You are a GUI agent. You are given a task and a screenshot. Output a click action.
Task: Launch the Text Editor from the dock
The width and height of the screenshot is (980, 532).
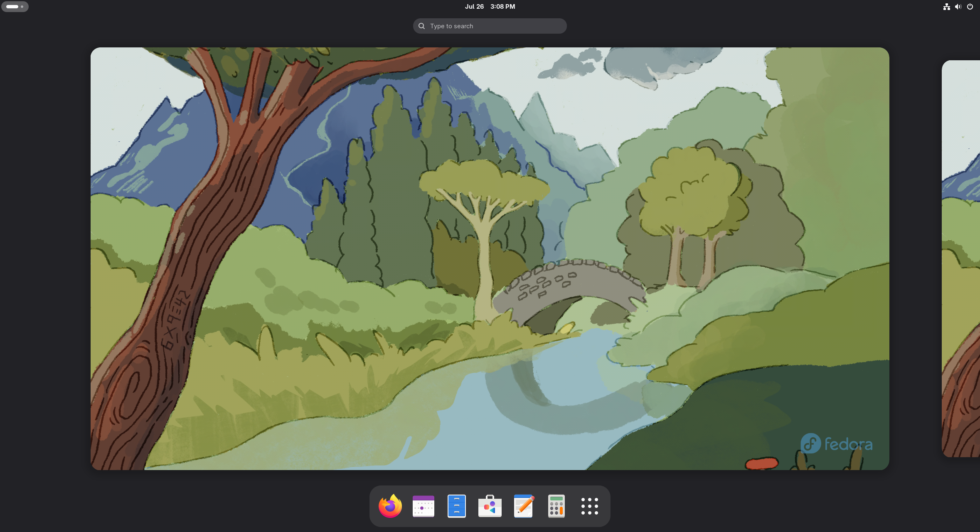(524, 506)
